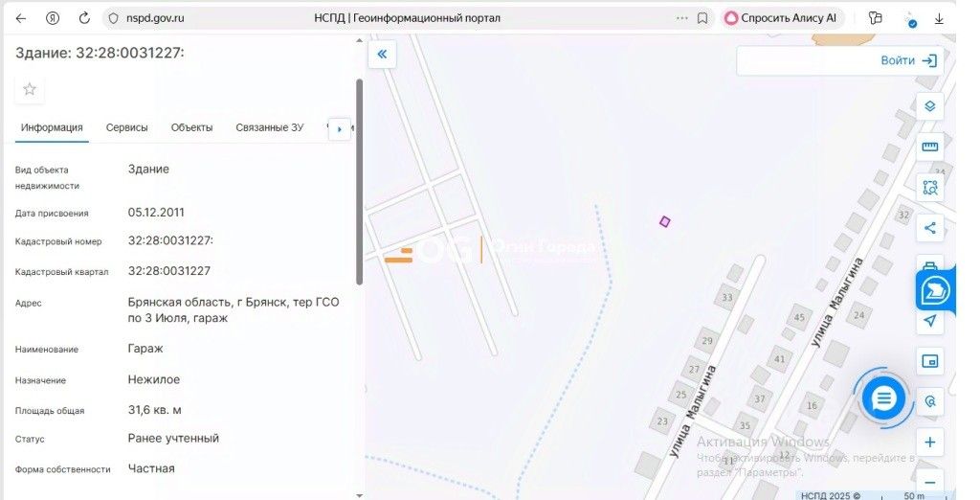The width and height of the screenshot is (980, 500).
Task: Click the Гараж name value
Action: tap(145, 349)
